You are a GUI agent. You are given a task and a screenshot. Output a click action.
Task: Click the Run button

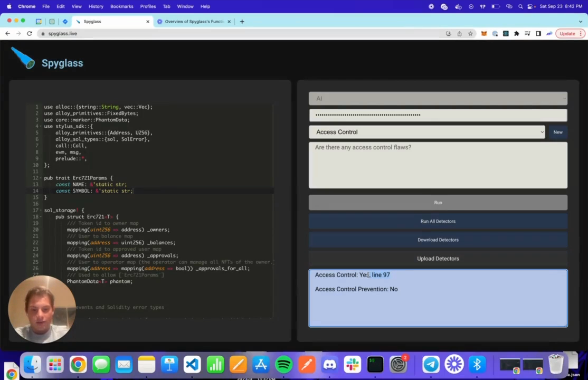[x=438, y=203]
